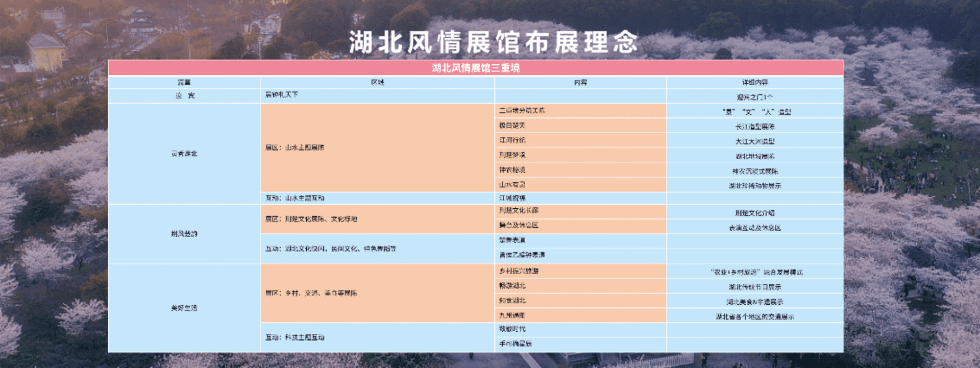Click the 湖北风情展馆布展理念 page title
The image size is (980, 368).
[493, 42]
